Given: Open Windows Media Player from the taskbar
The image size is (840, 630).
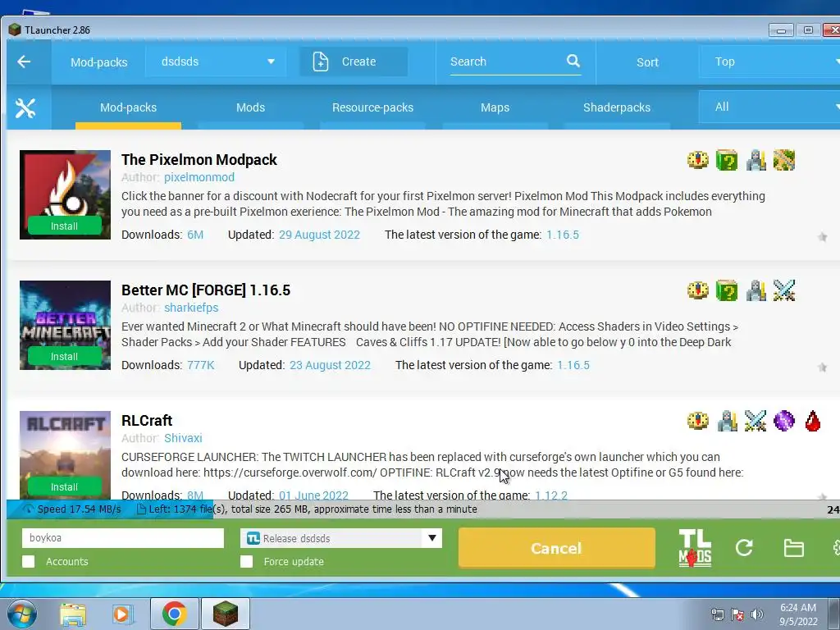Looking at the screenshot, I should point(122,614).
